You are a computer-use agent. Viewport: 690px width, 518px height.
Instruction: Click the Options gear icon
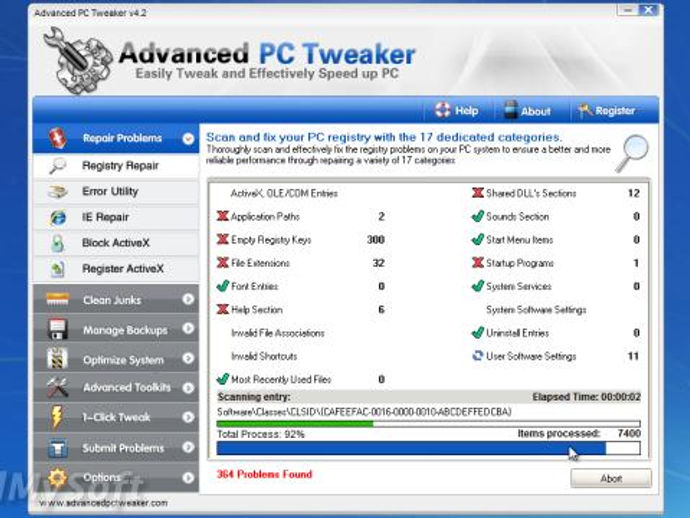[x=58, y=478]
